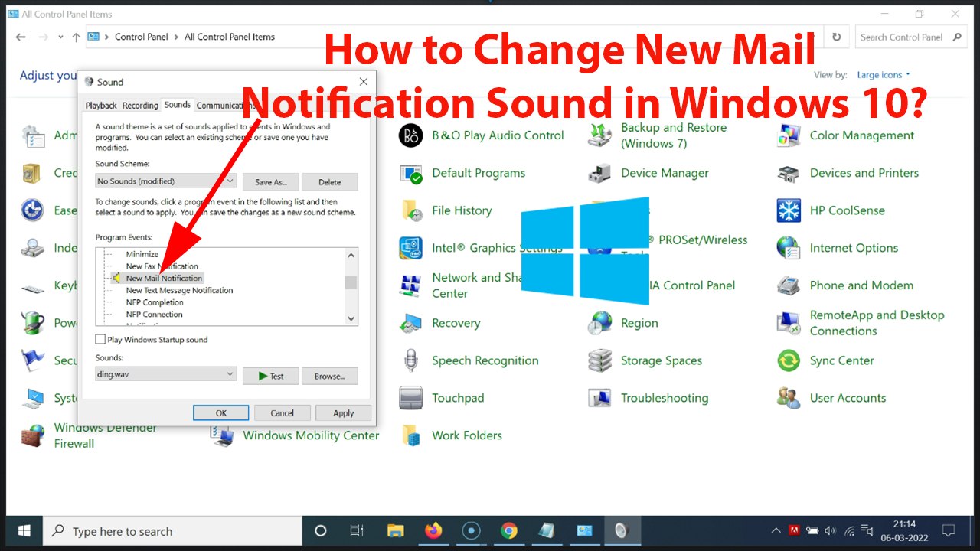Screen dimensions: 980x551
Task: Open Sync Center icon
Action: 789,360
